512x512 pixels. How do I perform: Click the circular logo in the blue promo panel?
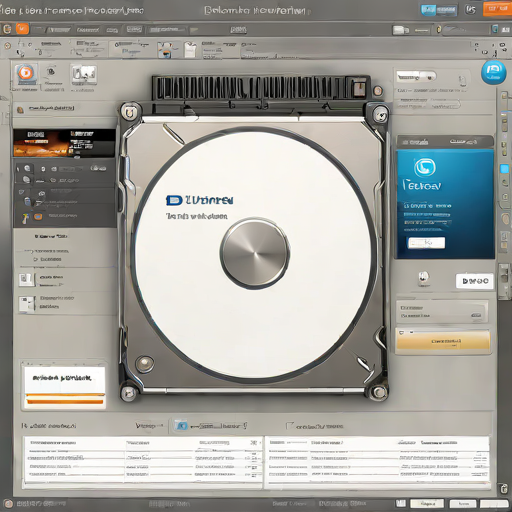425,167
